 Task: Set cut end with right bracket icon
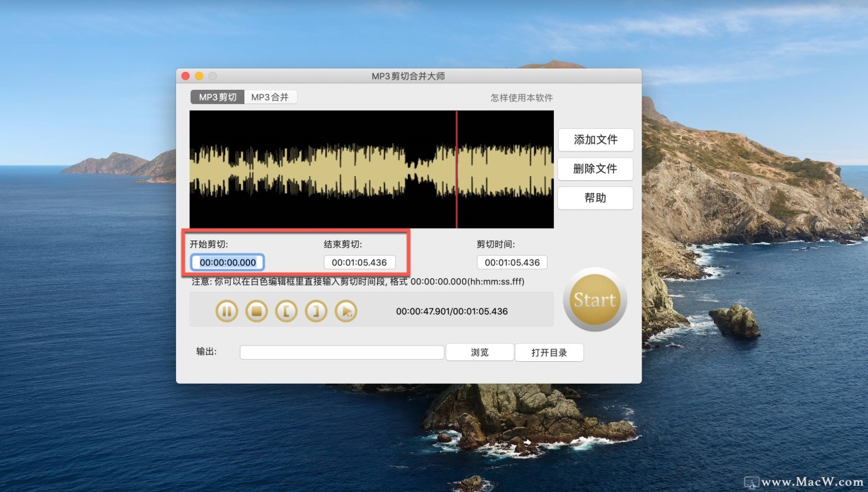(x=316, y=311)
